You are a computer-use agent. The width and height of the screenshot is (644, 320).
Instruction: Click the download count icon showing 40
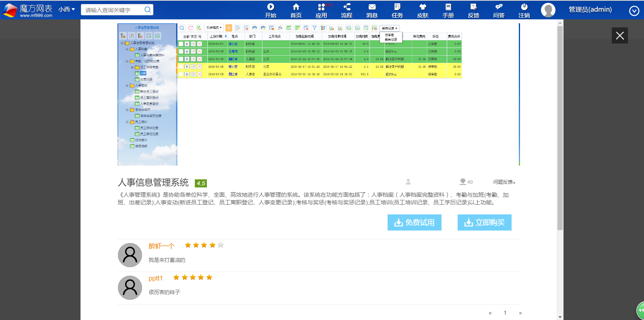click(463, 181)
